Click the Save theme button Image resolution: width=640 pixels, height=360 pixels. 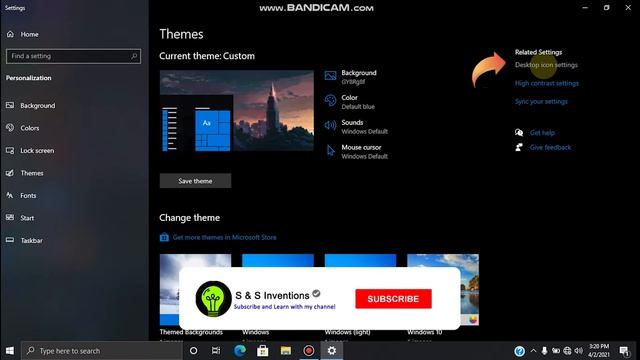(x=195, y=181)
